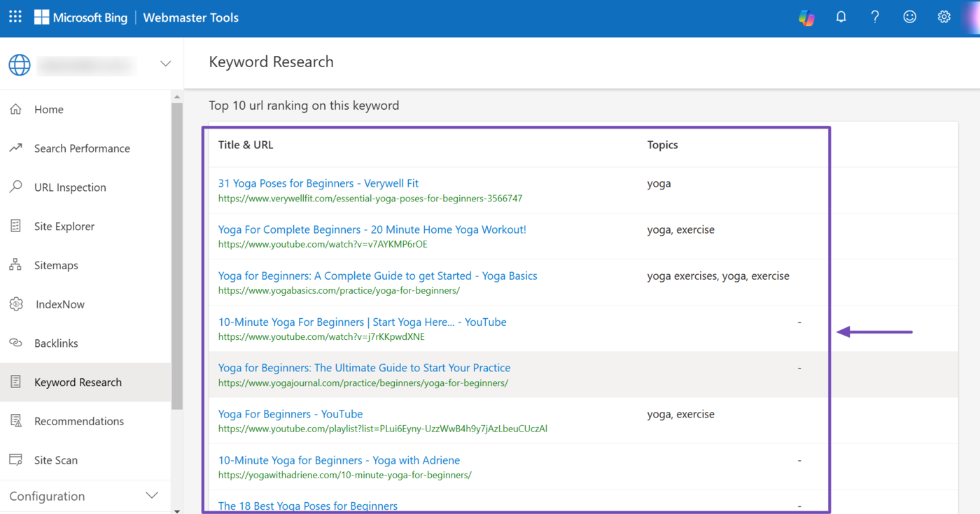This screenshot has height=514, width=980.
Task: Open the settings gear icon
Action: (944, 17)
